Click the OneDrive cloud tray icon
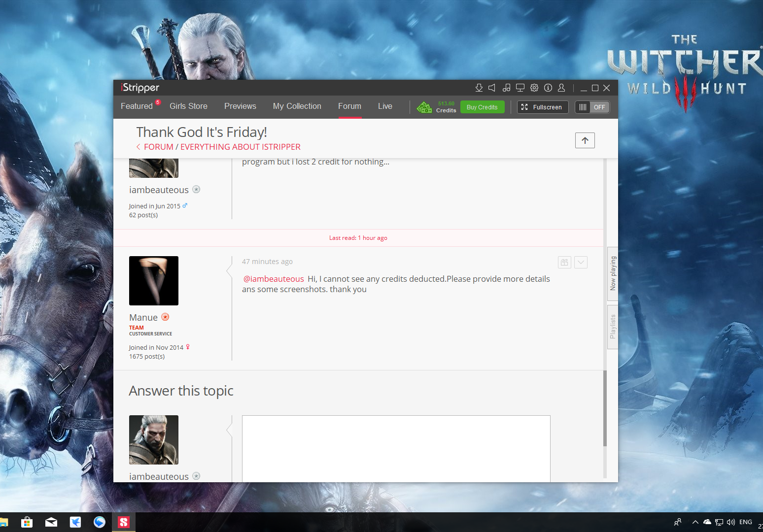The width and height of the screenshot is (763, 532). (707, 522)
